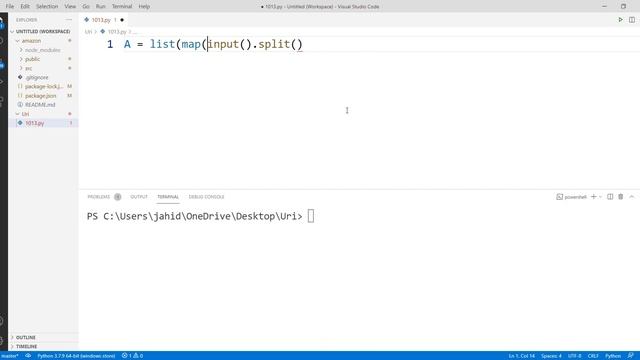Focus the terminal prompt input
The width and height of the screenshot is (640, 360).
[311, 216]
